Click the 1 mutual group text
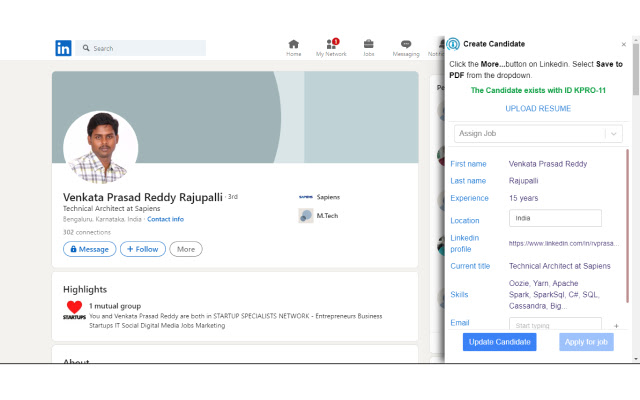 click(115, 306)
